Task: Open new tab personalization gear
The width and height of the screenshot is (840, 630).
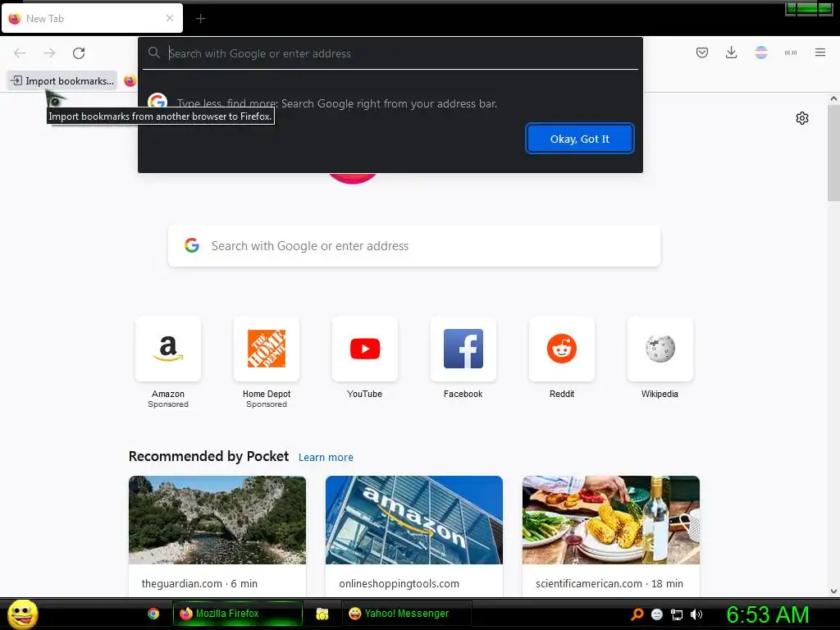Action: (802, 118)
